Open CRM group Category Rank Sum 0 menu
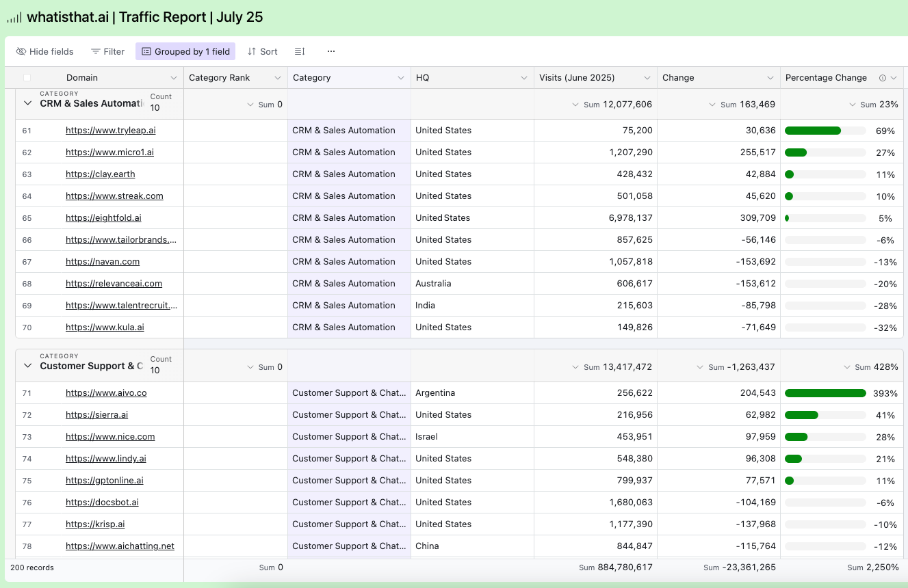This screenshot has height=588, width=908. (x=265, y=105)
